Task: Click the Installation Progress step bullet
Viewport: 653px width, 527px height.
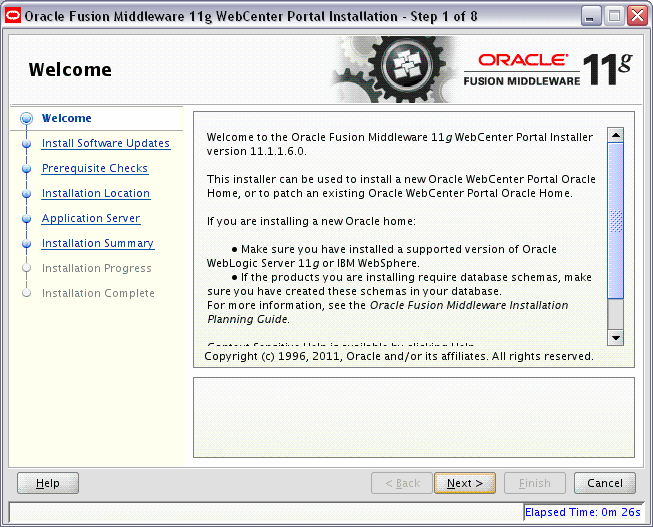Action: [27, 268]
